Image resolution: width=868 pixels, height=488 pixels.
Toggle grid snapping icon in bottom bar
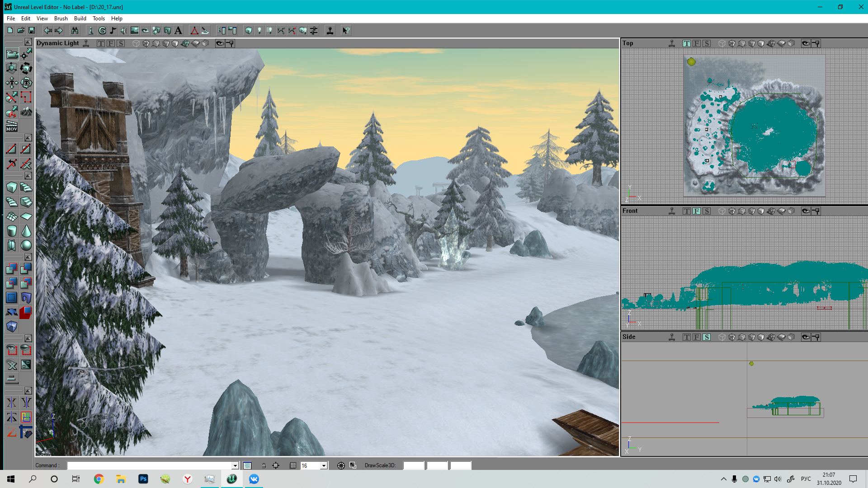(293, 465)
